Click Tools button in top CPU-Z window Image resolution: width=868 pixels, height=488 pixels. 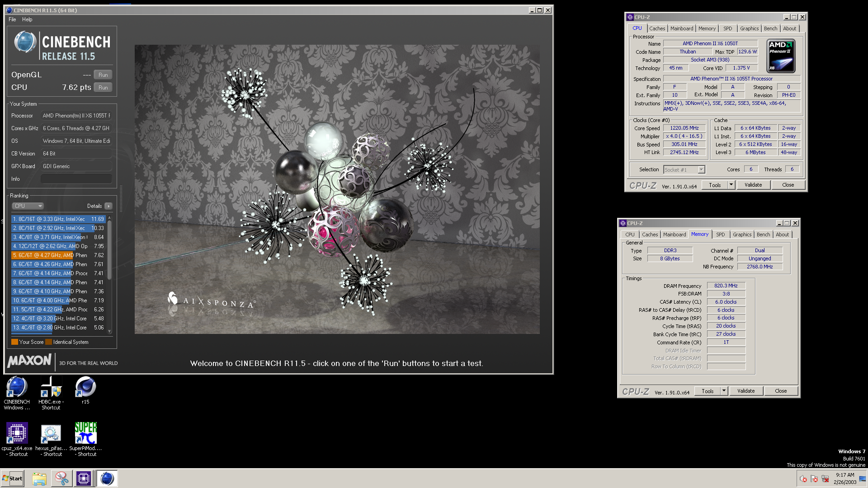pyautogui.click(x=715, y=185)
